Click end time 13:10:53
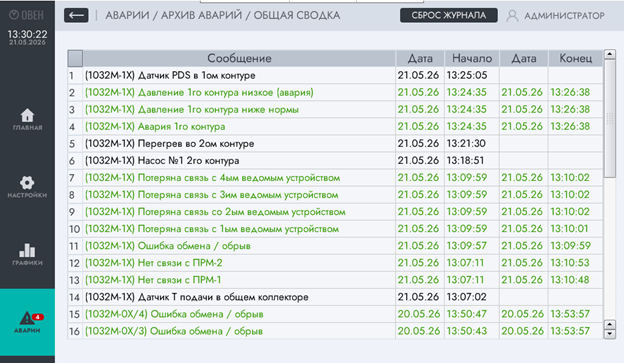 pyautogui.click(x=569, y=263)
